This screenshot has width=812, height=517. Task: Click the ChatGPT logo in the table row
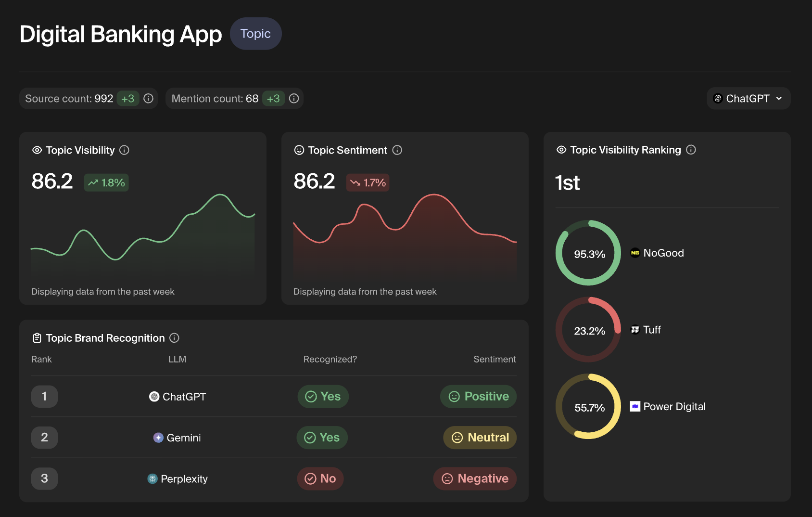[x=154, y=397]
